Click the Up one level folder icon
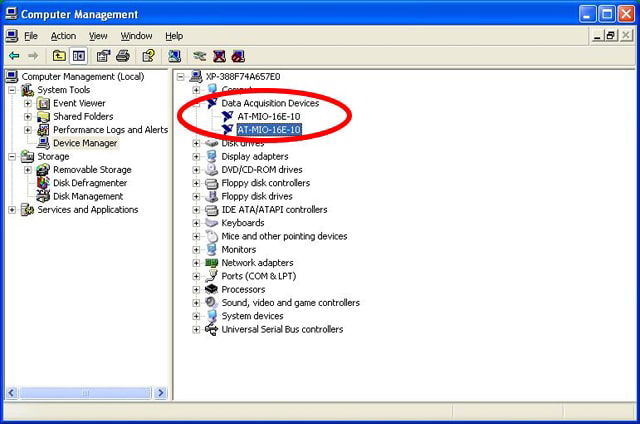This screenshot has height=424, width=640. click(59, 55)
